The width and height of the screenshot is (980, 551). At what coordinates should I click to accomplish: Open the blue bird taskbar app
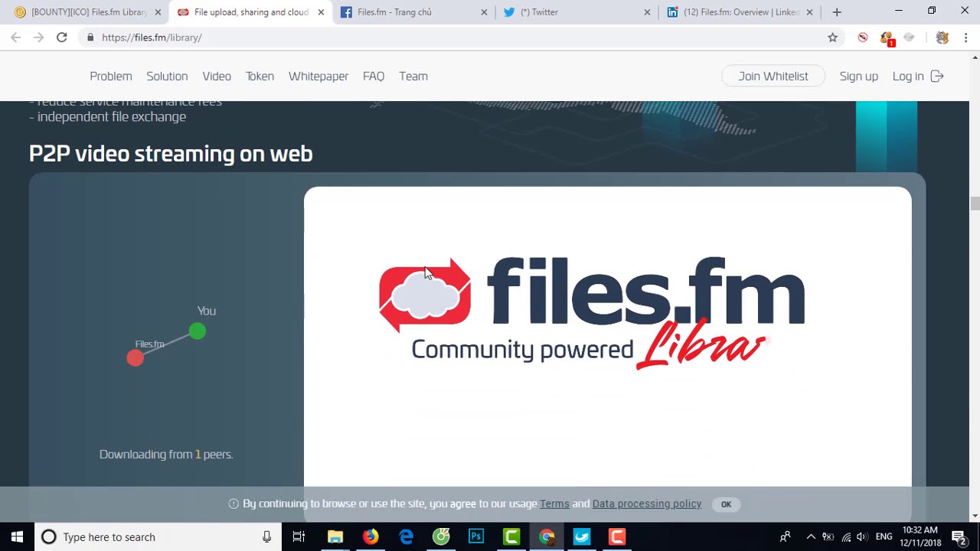pos(582,536)
